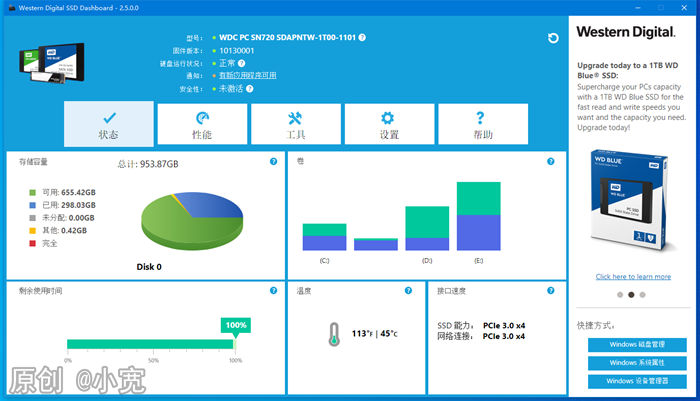Image resolution: width=700 pixels, height=401 pixels.
Task: Click the (E:) volume bar
Action: (479, 216)
